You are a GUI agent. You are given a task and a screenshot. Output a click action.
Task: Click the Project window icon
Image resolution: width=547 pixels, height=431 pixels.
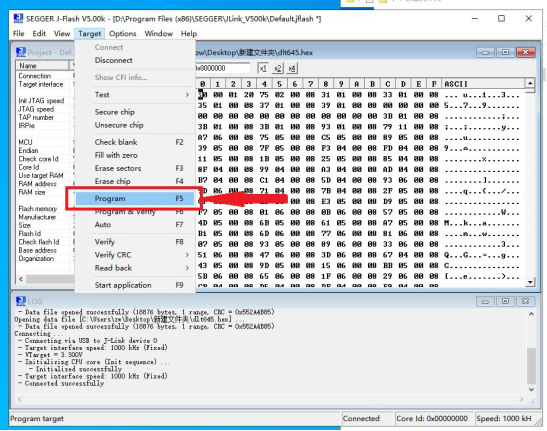[21, 52]
